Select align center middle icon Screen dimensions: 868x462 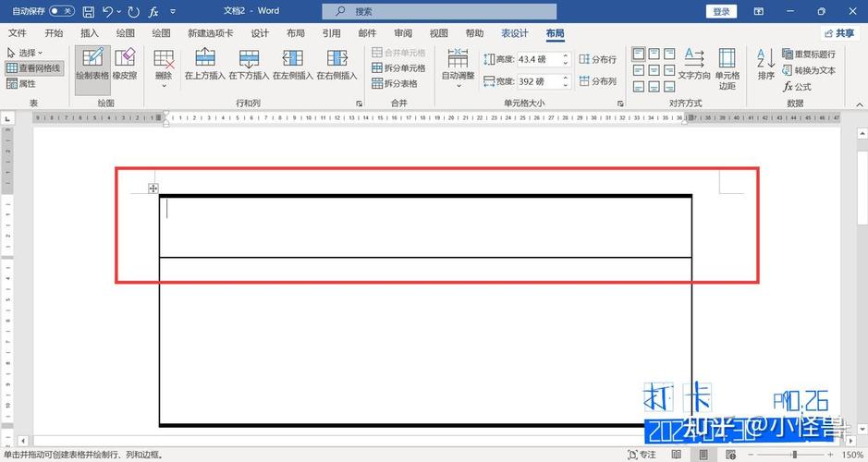point(654,70)
